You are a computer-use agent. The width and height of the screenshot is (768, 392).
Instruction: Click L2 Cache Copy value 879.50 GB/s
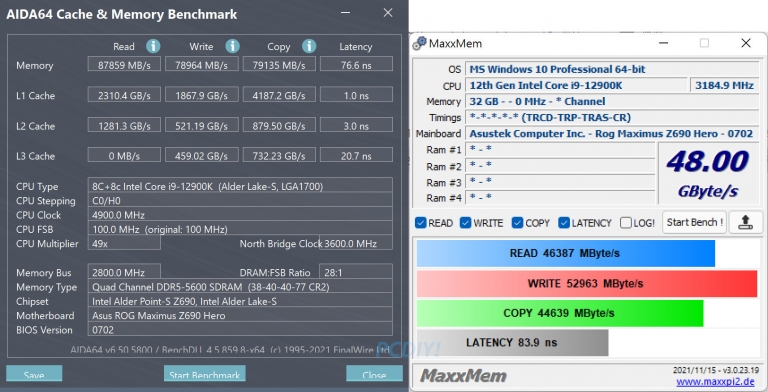[279, 125]
